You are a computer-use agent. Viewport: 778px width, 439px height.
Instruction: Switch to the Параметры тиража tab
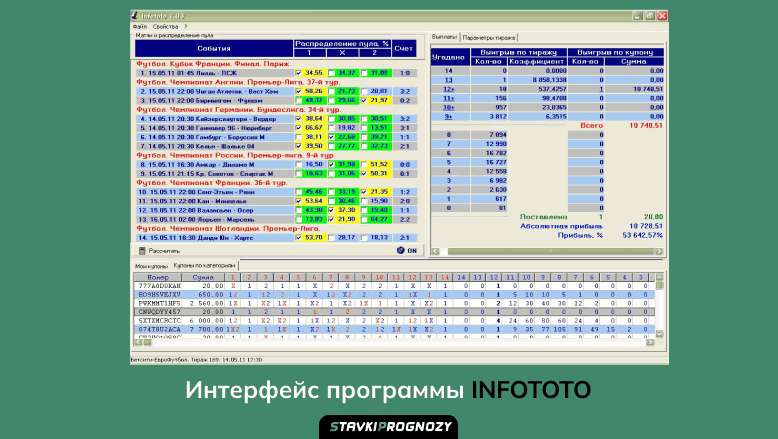click(x=490, y=37)
